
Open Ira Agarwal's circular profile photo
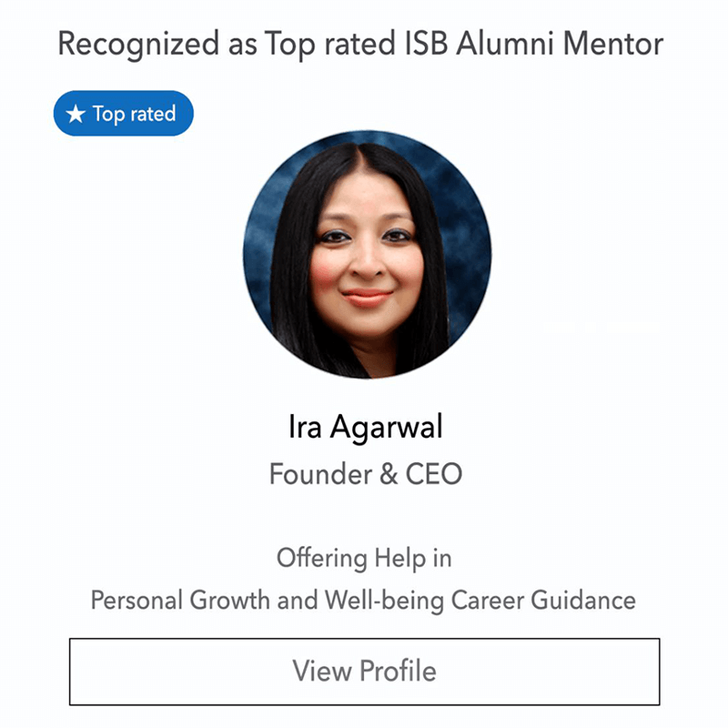tap(366, 254)
